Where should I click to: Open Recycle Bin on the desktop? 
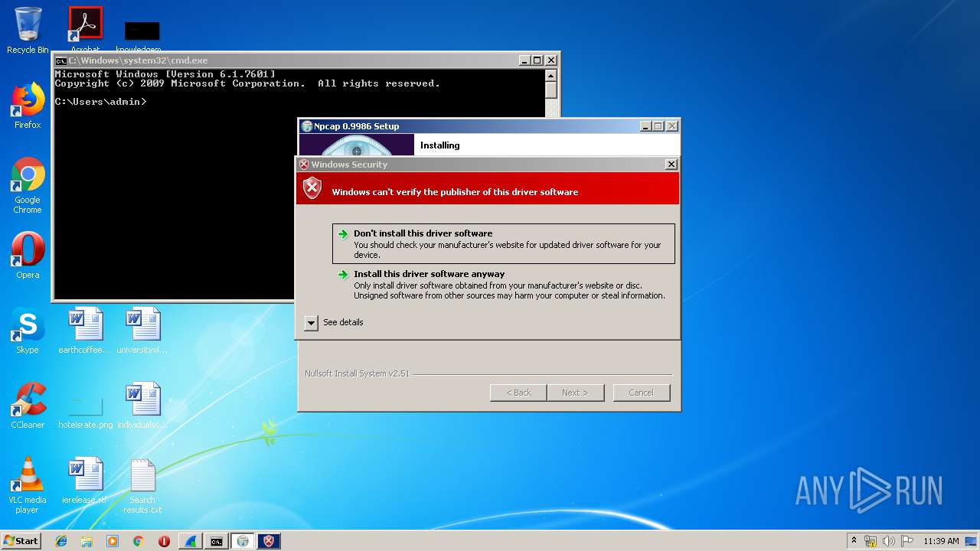28,31
